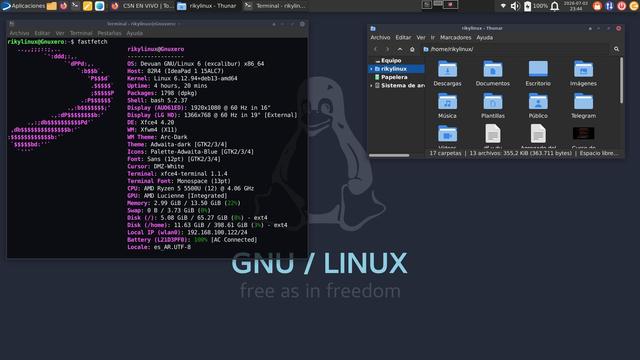
Task: Select the first workspace in the pager
Action: point(427,5)
